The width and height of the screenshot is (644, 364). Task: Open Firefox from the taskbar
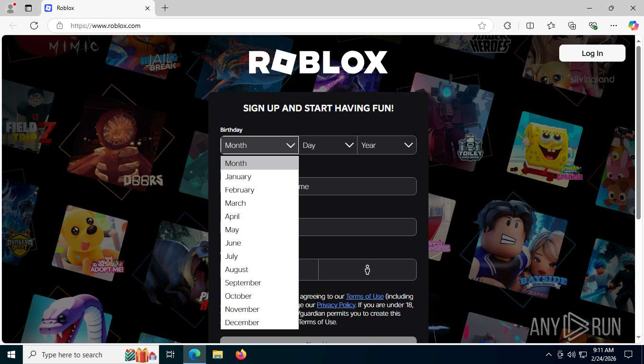click(241, 355)
